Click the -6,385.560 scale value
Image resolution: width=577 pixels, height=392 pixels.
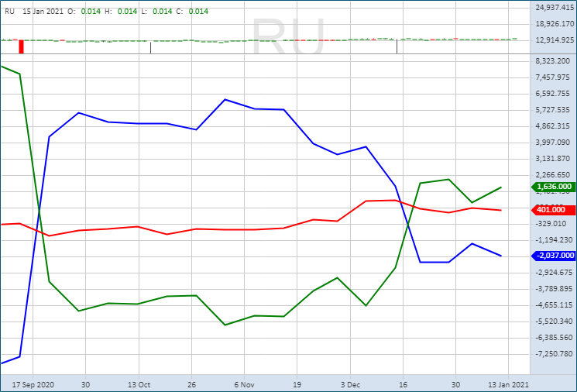tap(555, 338)
